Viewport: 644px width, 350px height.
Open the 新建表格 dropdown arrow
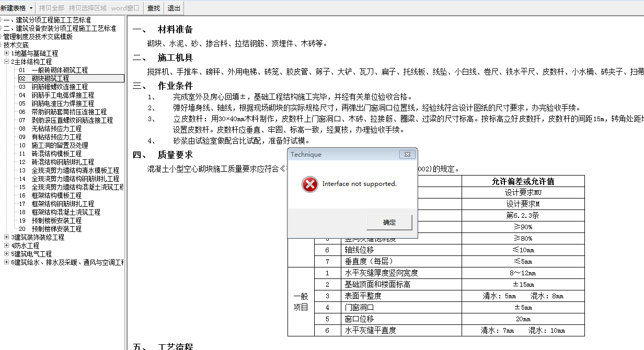click(x=31, y=8)
